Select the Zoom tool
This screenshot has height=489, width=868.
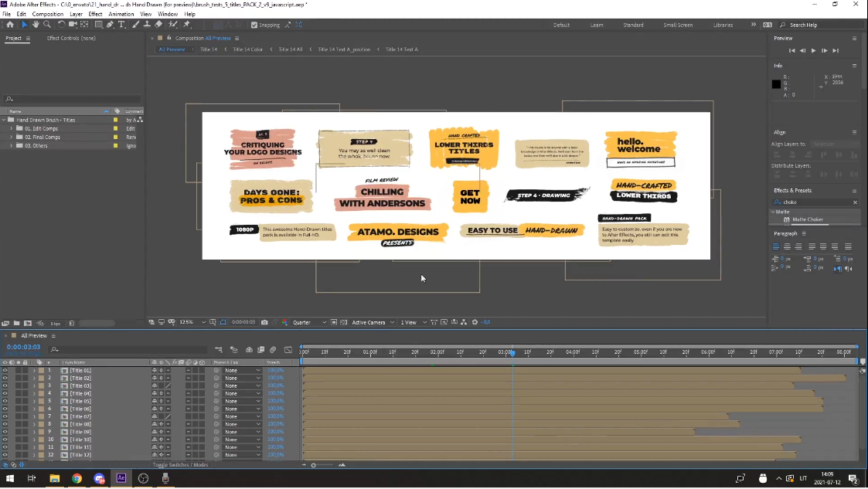pyautogui.click(x=47, y=24)
